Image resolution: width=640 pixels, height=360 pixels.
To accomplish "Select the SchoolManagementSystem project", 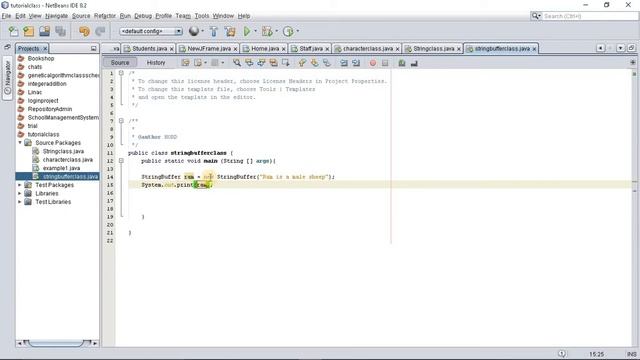I will click(x=63, y=118).
